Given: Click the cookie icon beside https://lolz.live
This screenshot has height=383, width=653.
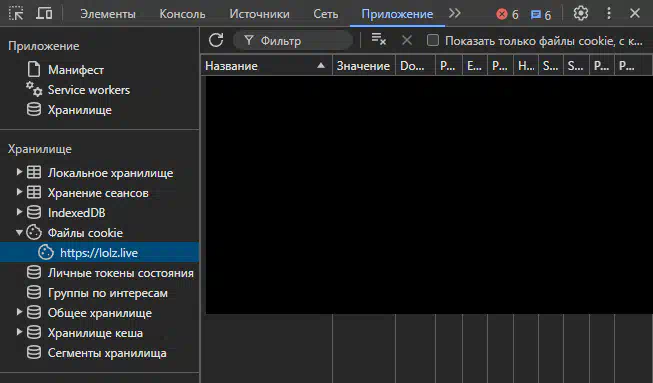Looking at the screenshot, I should pyautogui.click(x=46, y=252).
